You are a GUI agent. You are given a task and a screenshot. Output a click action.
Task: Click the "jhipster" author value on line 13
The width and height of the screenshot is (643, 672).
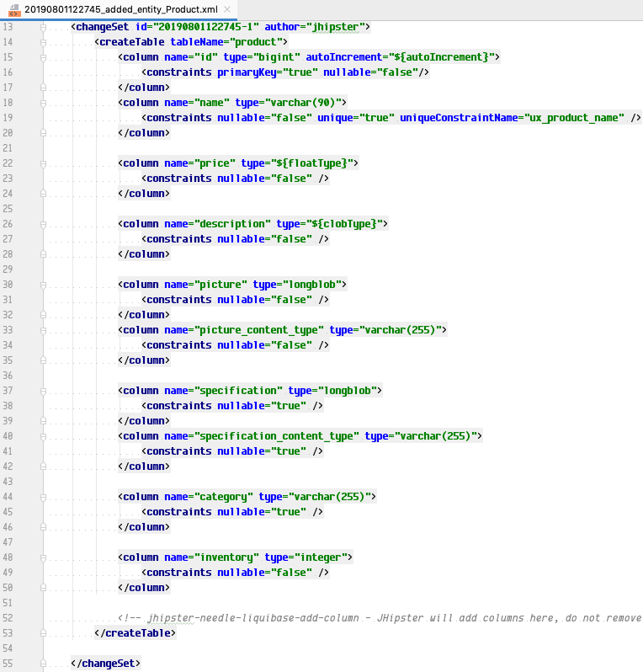click(336, 27)
